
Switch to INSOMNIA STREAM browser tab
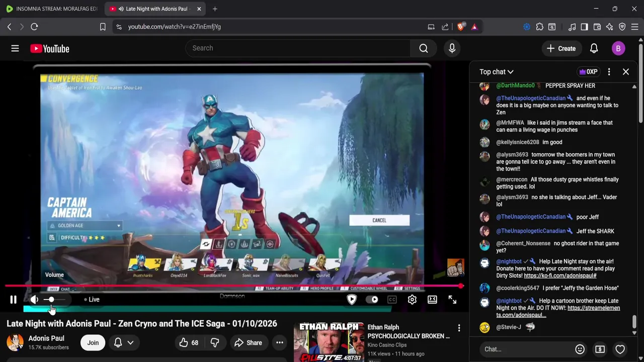(52, 9)
